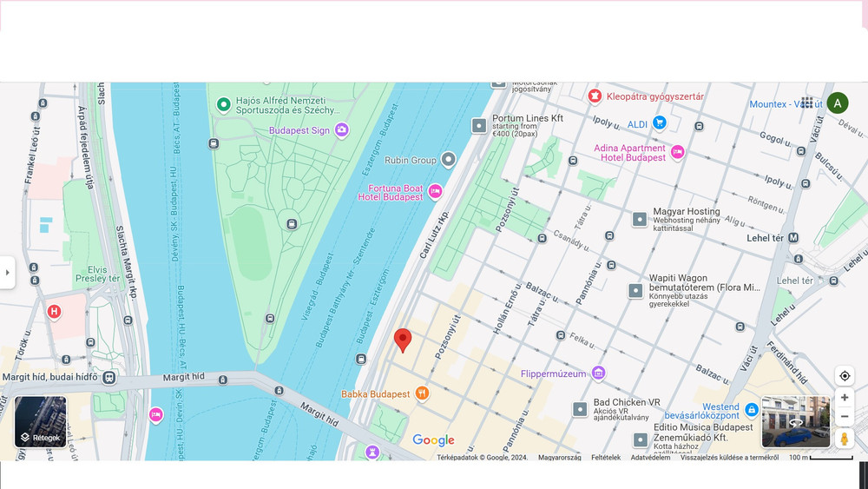Click the Mountex - Váci út label
The width and height of the screenshot is (868, 489).
click(x=786, y=104)
